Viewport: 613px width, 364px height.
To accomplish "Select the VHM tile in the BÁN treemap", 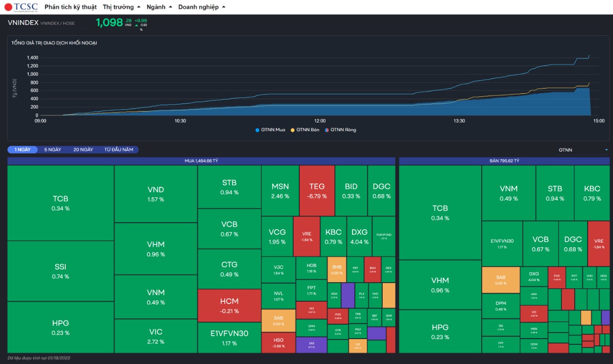I will (440, 285).
